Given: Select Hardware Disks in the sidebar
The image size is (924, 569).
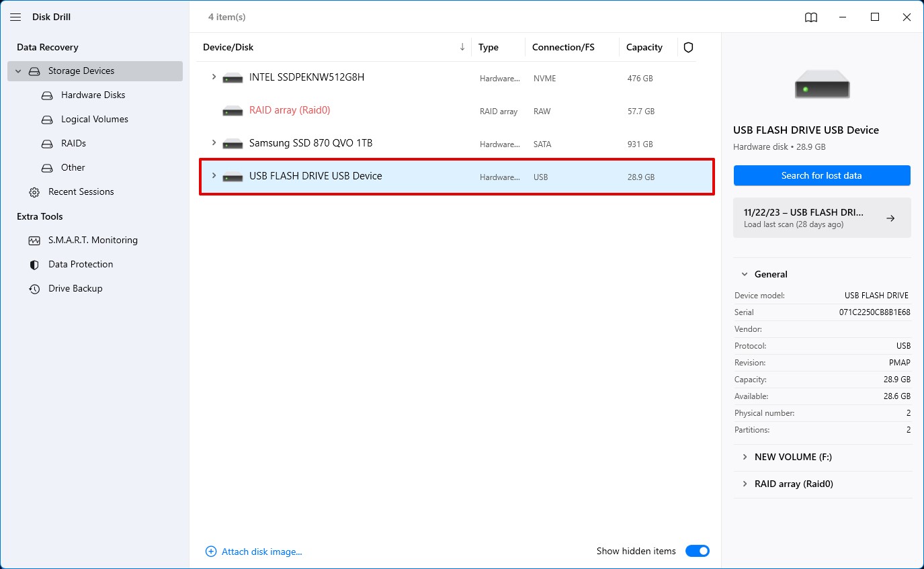Looking at the screenshot, I should [x=93, y=95].
